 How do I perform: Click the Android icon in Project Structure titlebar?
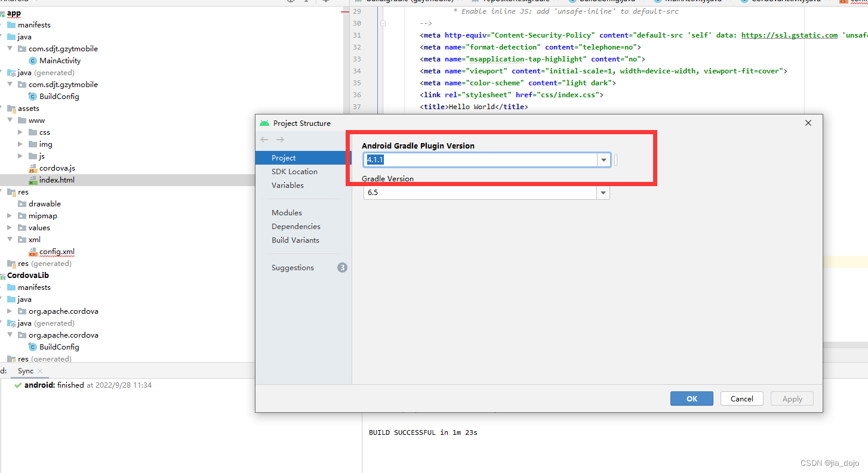point(264,123)
